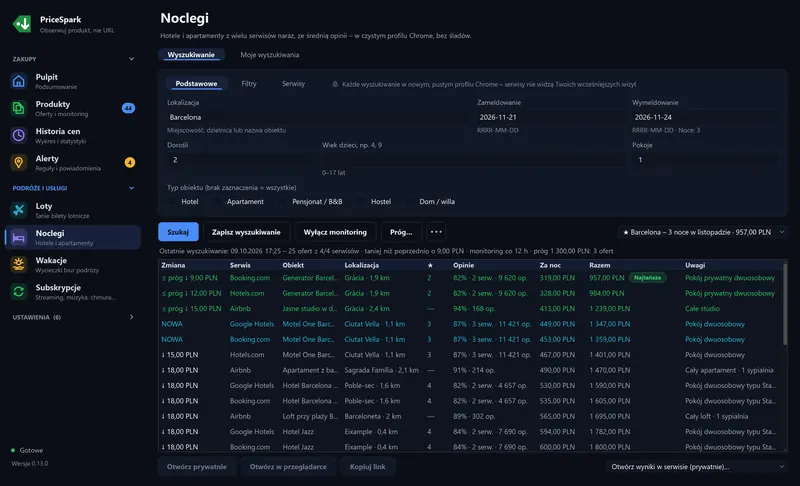Expand the USTAWIENIA sidebar section

click(x=132, y=317)
